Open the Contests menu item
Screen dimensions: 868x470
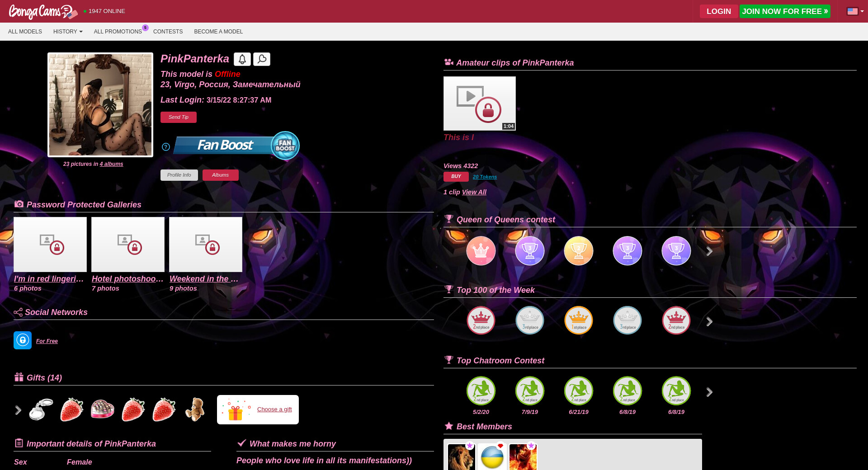[168, 32]
